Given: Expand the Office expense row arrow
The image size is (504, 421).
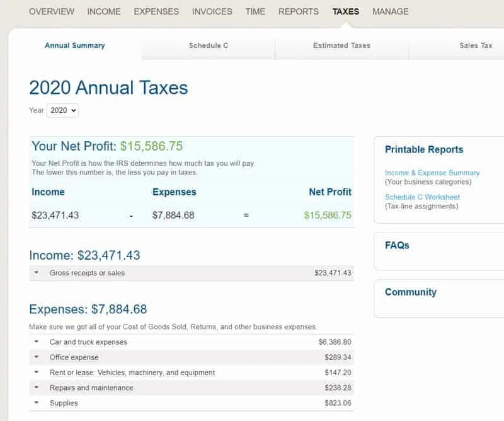Looking at the screenshot, I should click(37, 357).
